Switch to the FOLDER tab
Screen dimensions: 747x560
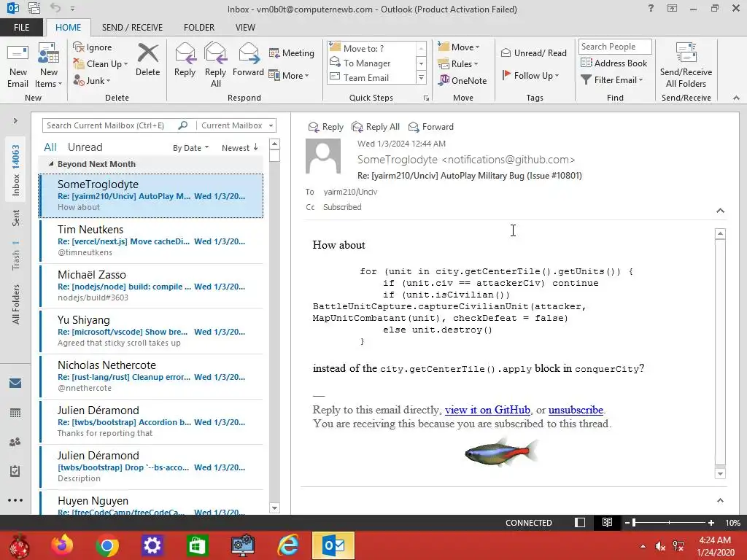tap(199, 28)
